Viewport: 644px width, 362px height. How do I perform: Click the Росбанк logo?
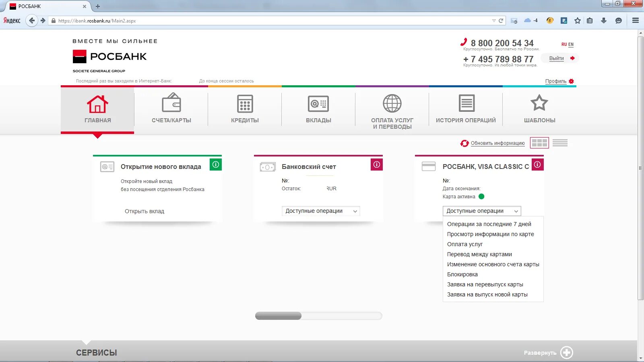click(109, 57)
